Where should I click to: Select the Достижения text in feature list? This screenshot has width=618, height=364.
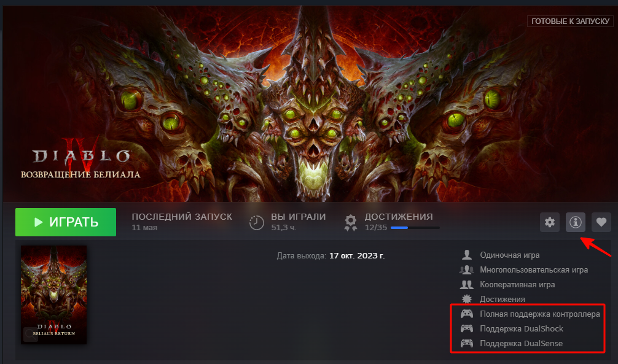(502, 300)
